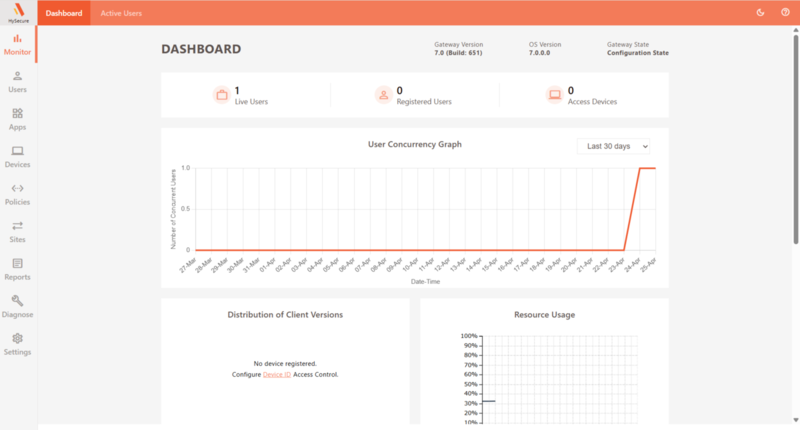
Task: Click the HySecure logo
Action: pyautogui.click(x=18, y=13)
